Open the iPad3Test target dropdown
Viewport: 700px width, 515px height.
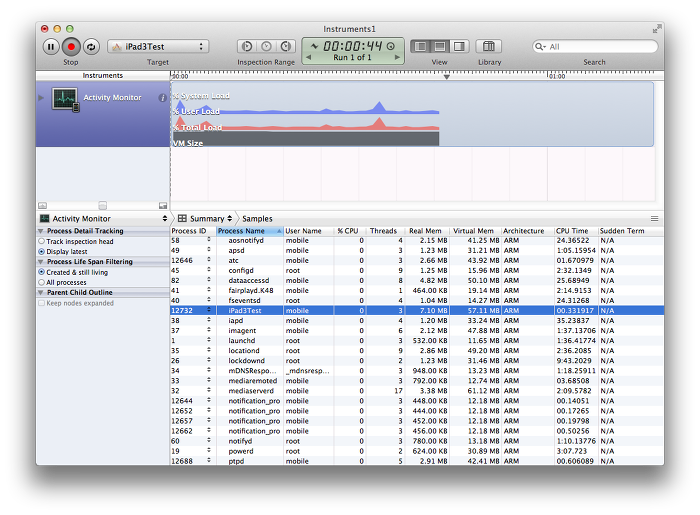coord(158,46)
